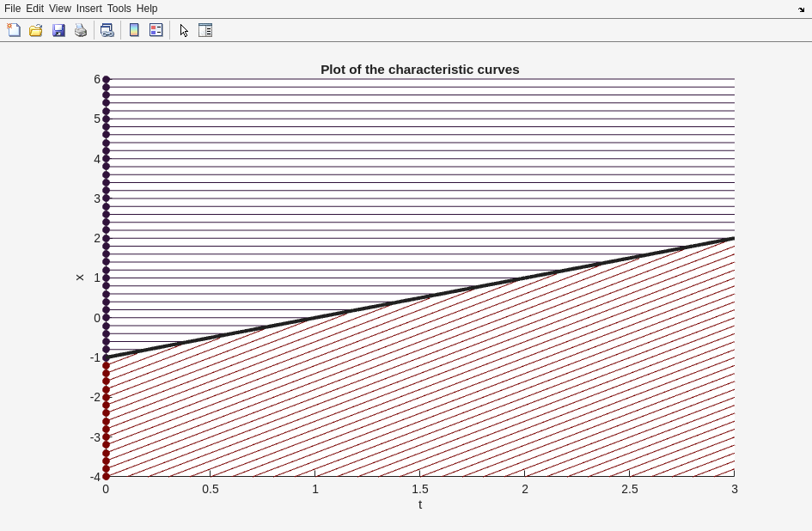Select the y-axis label 'x'
812x531 pixels.
(80, 278)
